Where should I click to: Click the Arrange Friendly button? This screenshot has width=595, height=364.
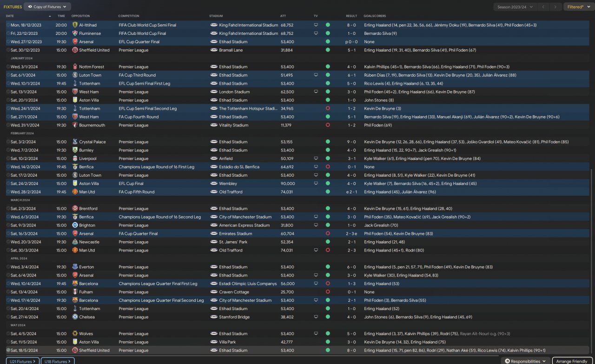(x=572, y=361)
